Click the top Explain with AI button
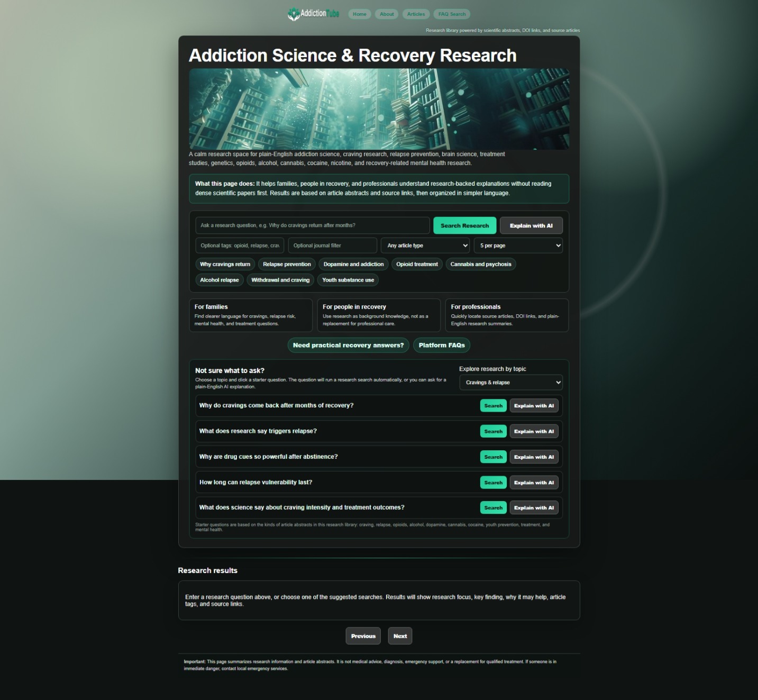Viewport: 758px width, 700px height. (x=531, y=225)
